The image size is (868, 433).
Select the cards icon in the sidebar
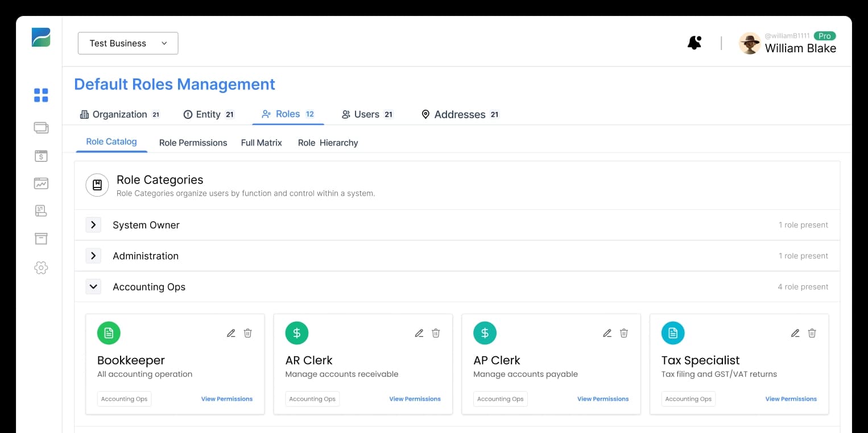[x=41, y=128]
